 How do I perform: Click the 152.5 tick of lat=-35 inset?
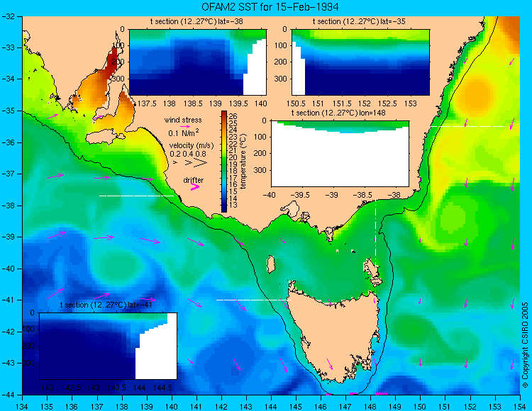pyautogui.click(x=387, y=103)
